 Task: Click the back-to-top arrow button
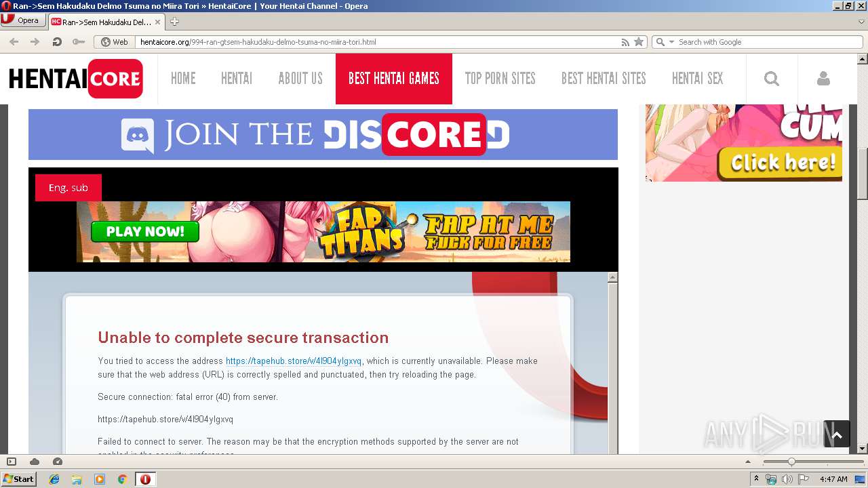pyautogui.click(x=837, y=434)
